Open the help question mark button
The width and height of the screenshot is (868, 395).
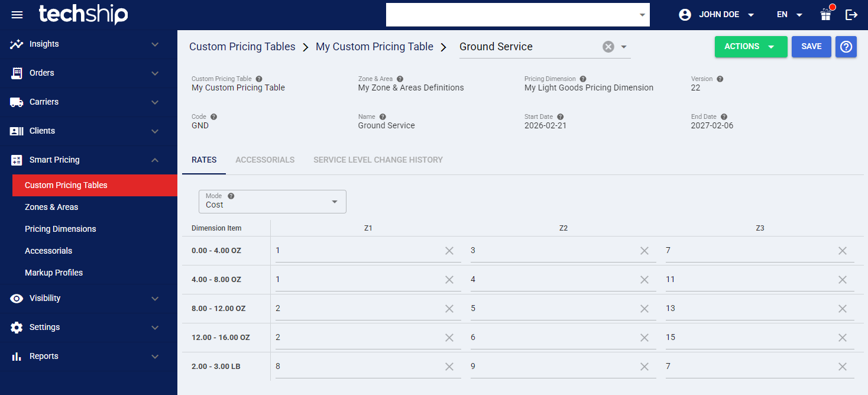point(846,47)
